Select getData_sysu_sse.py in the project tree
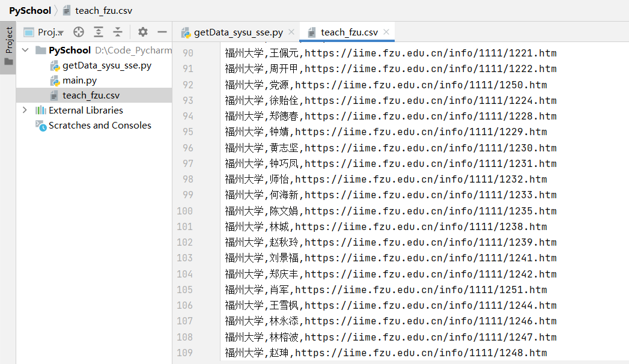Viewport: 629px width, 364px height. [x=107, y=65]
